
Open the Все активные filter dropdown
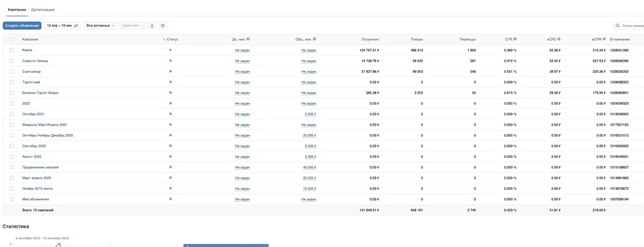pyautogui.click(x=100, y=25)
